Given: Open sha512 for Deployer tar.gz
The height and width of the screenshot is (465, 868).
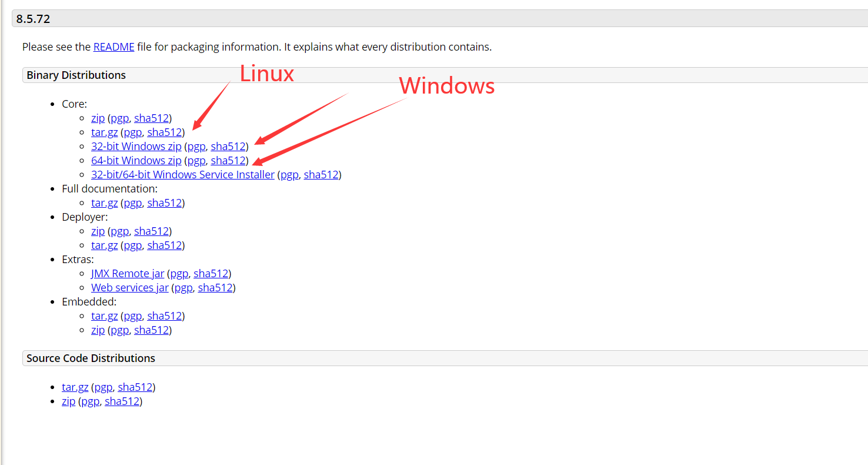Looking at the screenshot, I should click(x=164, y=245).
